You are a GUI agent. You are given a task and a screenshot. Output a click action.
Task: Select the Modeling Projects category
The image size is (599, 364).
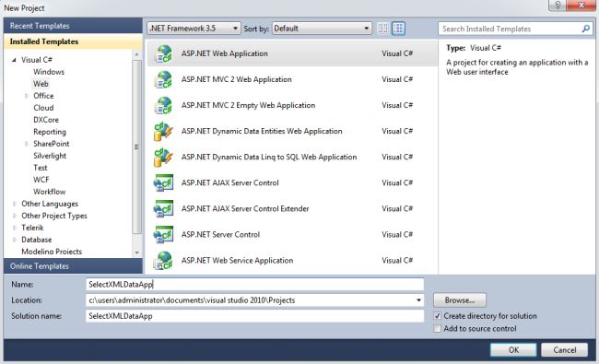(52, 252)
